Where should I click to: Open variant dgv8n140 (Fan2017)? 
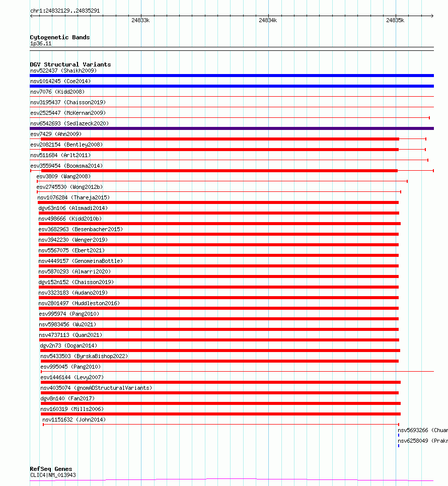pos(67,398)
